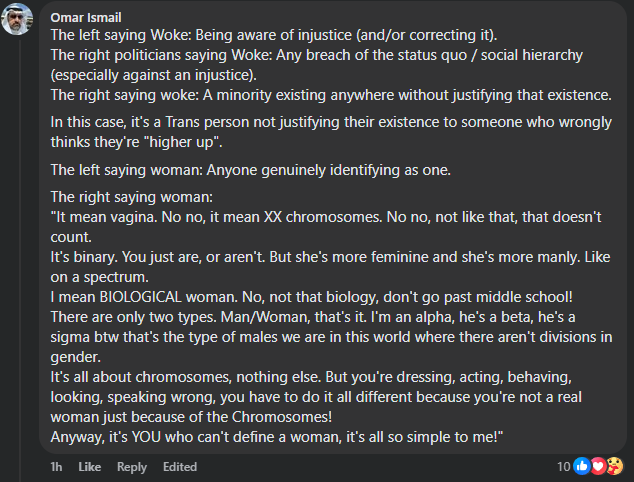This screenshot has width=634, height=482.
Task: Click the 1h timestamp link
Action: coord(57,467)
